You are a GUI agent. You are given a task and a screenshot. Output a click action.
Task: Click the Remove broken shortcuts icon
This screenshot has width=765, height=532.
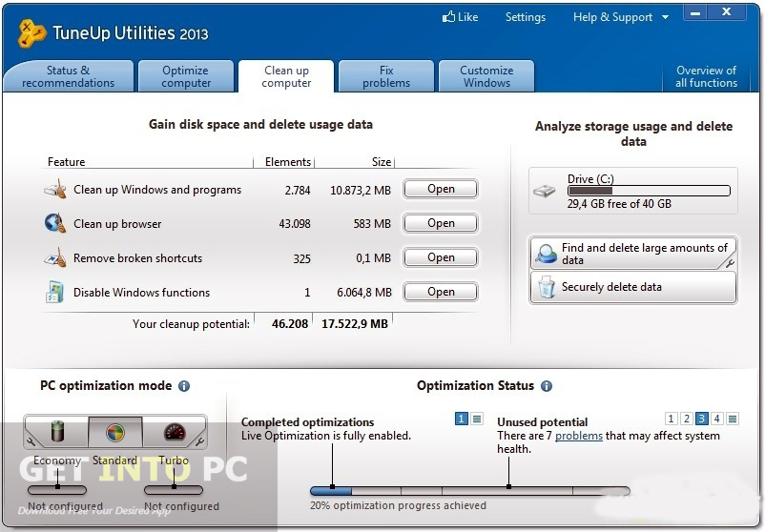[55, 257]
